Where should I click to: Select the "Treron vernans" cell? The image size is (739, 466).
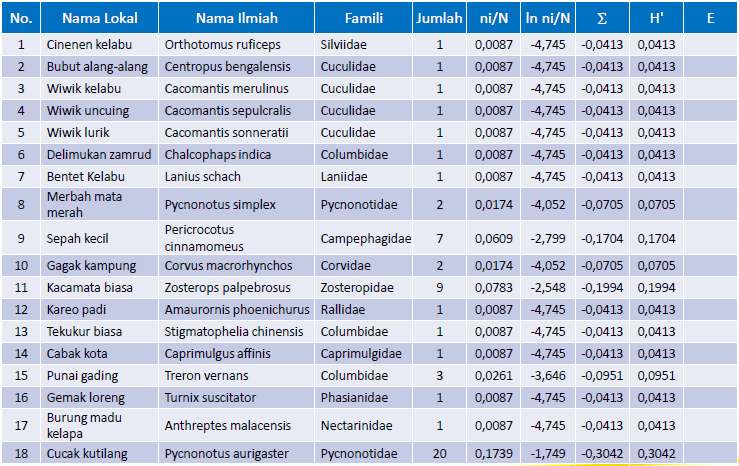point(204,375)
